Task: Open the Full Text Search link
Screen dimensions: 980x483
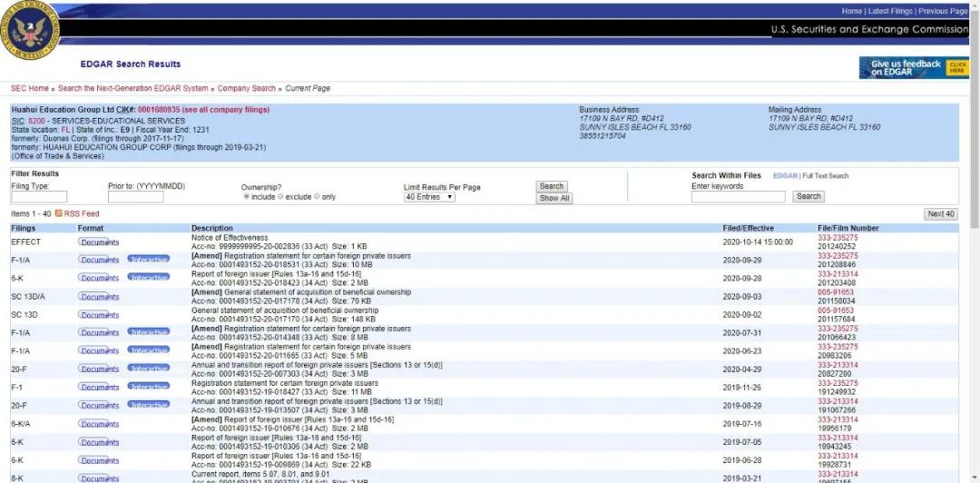Action: [x=826, y=176]
